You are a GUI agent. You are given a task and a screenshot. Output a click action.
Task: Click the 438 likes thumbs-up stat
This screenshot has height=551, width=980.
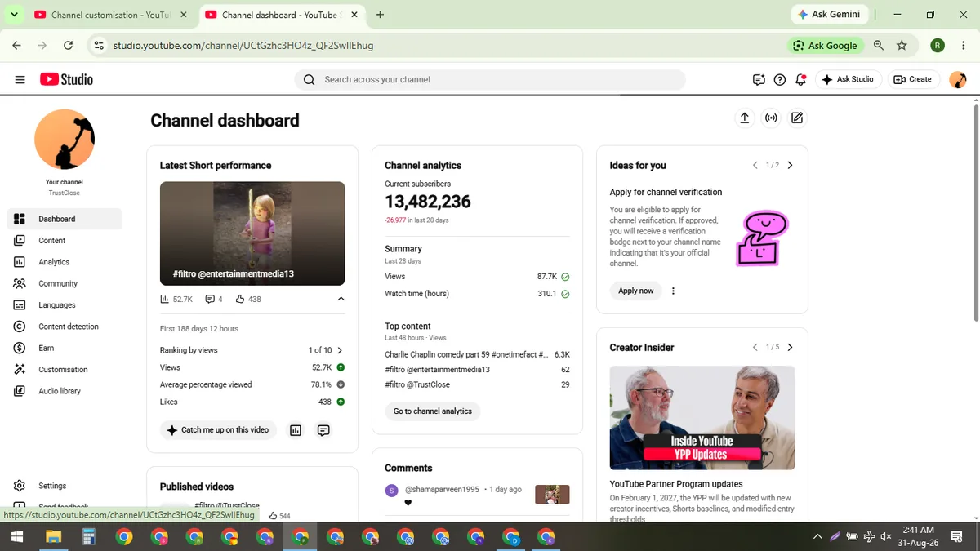point(248,300)
